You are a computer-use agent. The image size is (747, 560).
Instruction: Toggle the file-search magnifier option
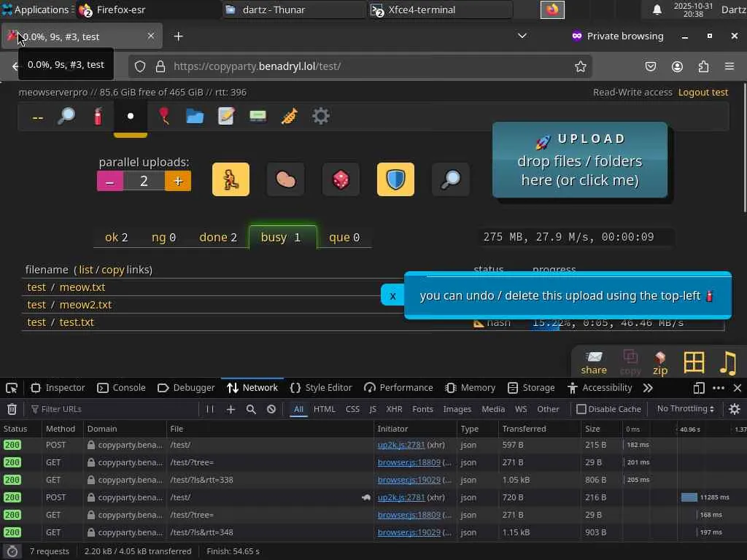click(451, 179)
